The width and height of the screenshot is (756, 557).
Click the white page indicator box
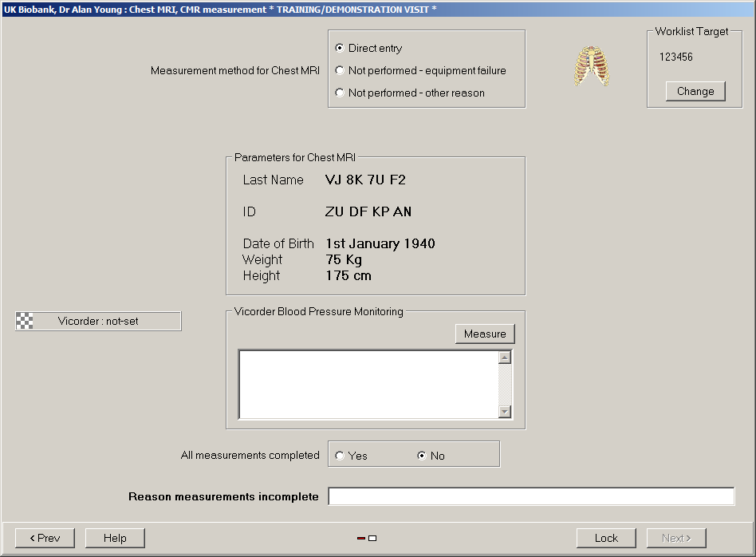[372, 539]
